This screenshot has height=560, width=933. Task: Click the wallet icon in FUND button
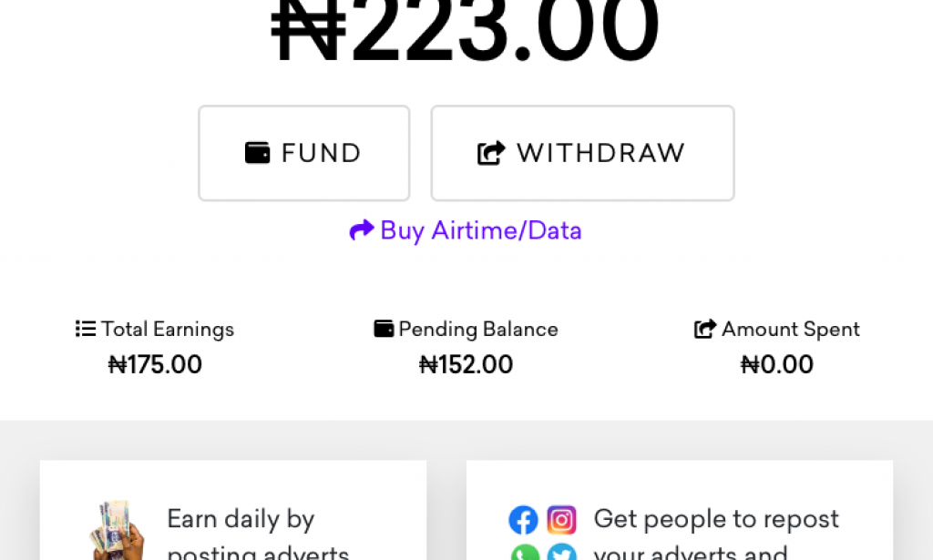(258, 153)
